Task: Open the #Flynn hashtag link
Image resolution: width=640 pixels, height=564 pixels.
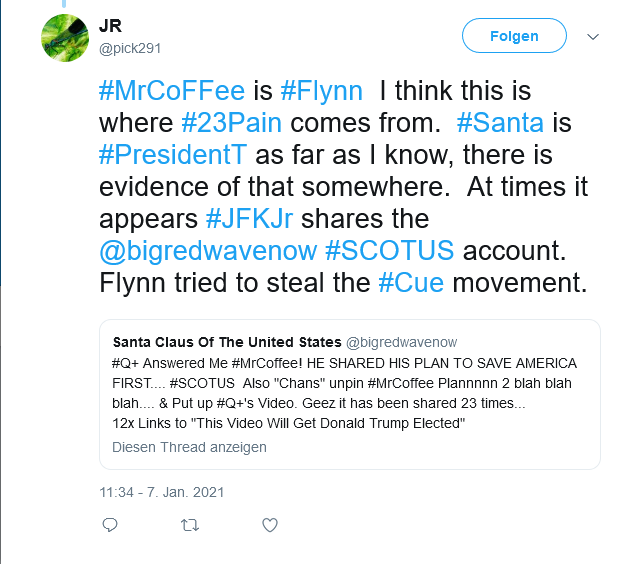Action: [325, 91]
